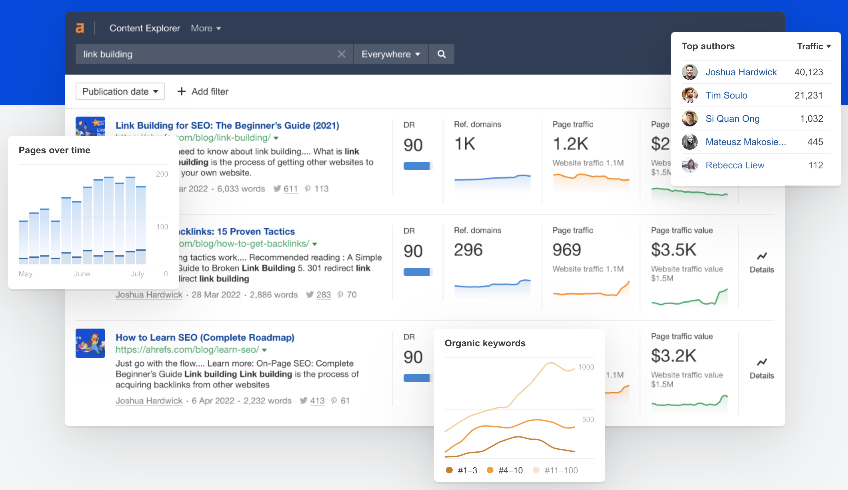Click the 1K Ref. domains value

[x=465, y=144]
